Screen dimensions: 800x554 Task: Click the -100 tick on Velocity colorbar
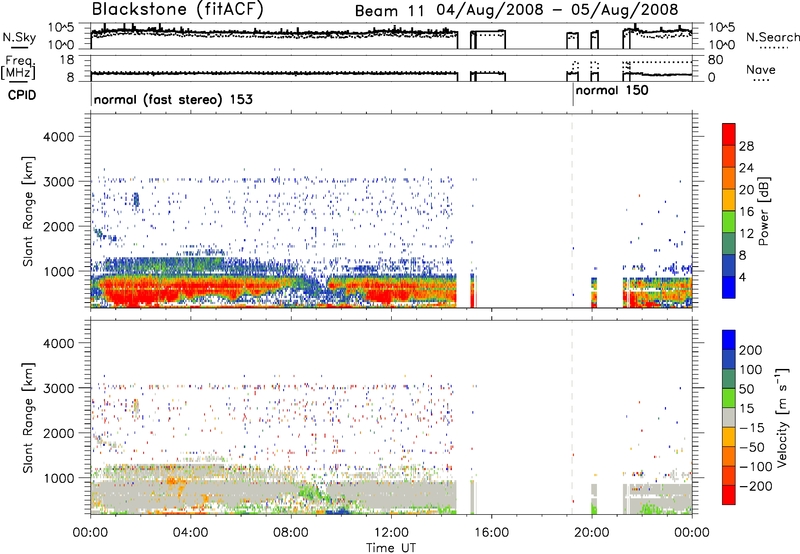[756, 467]
